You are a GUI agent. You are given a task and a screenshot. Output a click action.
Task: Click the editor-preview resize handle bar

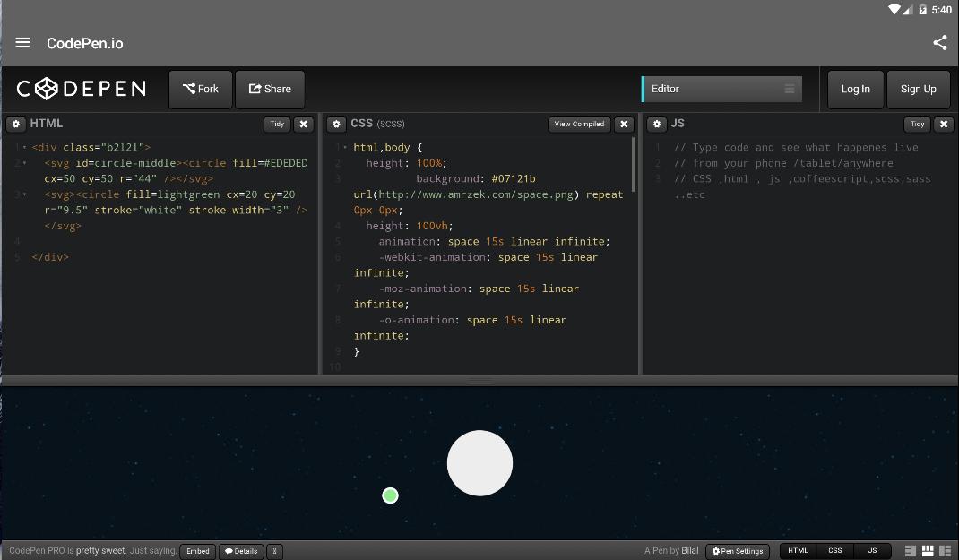[x=479, y=381]
